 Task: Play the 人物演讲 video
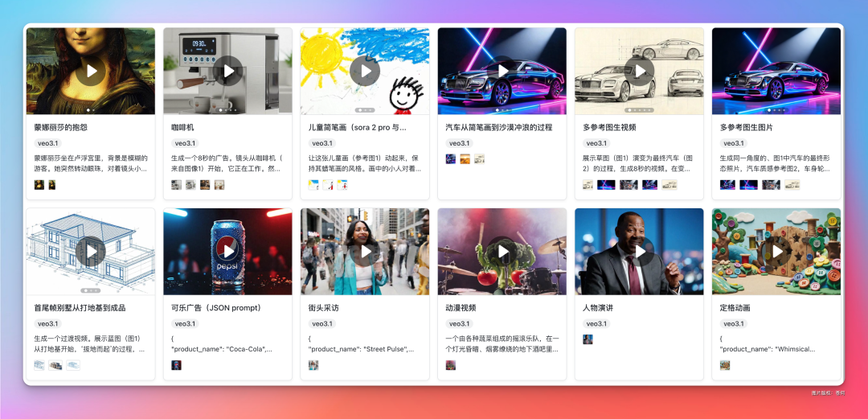click(639, 252)
